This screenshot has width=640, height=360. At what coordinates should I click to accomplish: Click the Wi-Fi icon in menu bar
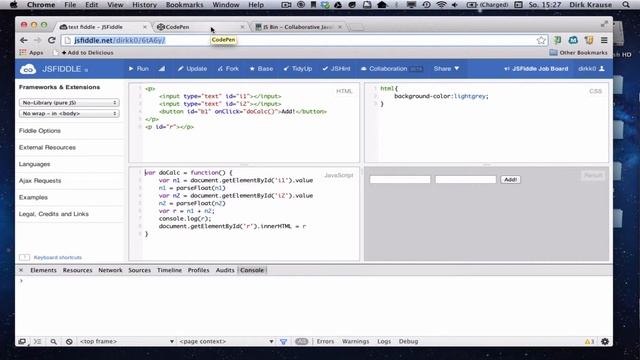(441, 5)
